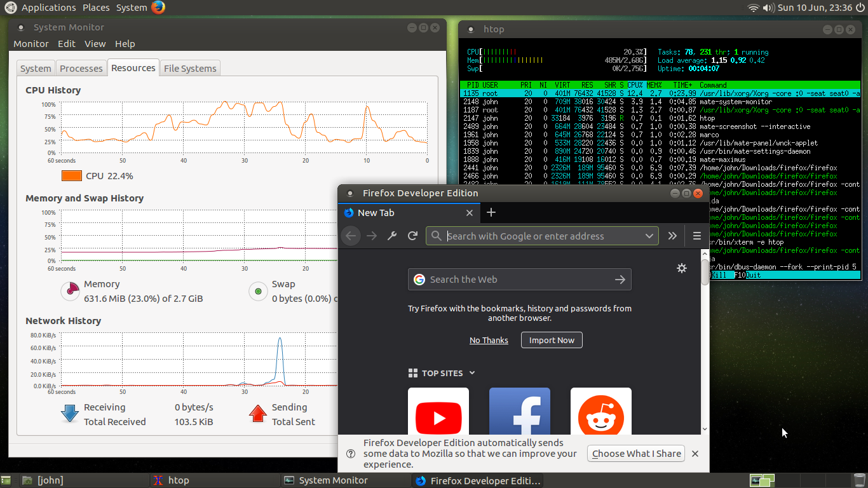This screenshot has height=488, width=868.
Task: Select the mate-system-monitor row in htop
Action: pos(660,102)
